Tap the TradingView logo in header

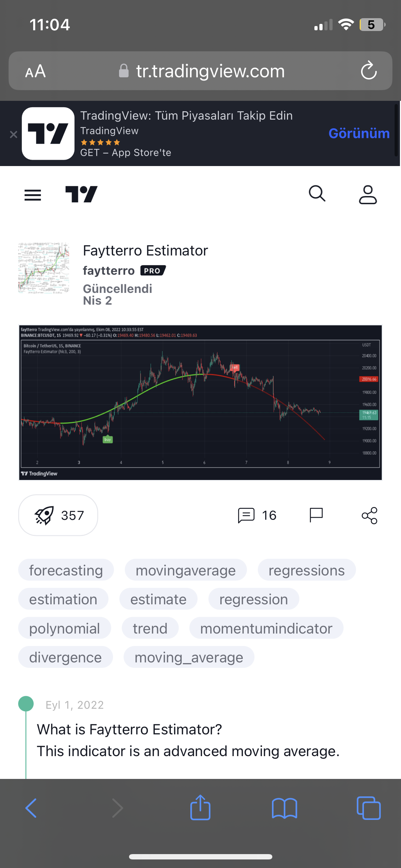point(81,195)
